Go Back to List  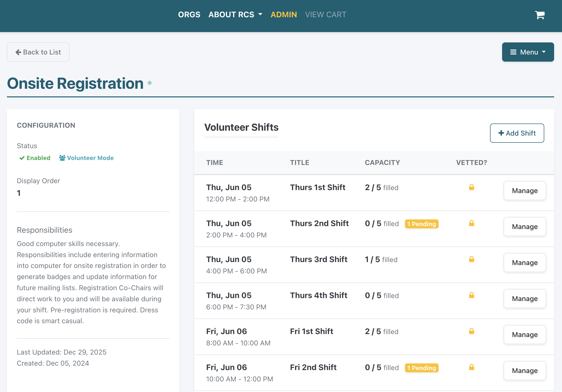(x=38, y=52)
